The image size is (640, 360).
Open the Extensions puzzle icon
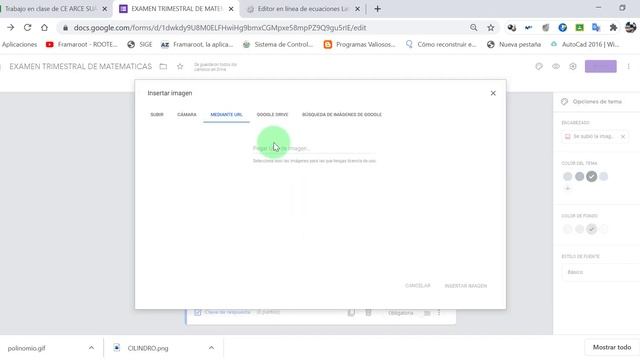coord(613,27)
